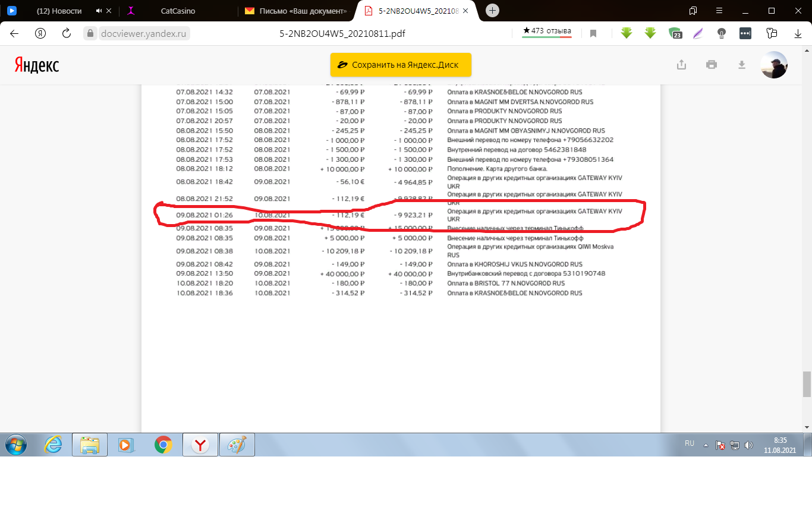The width and height of the screenshot is (812, 507).
Task: Open the RU language switcher
Action: click(690, 443)
